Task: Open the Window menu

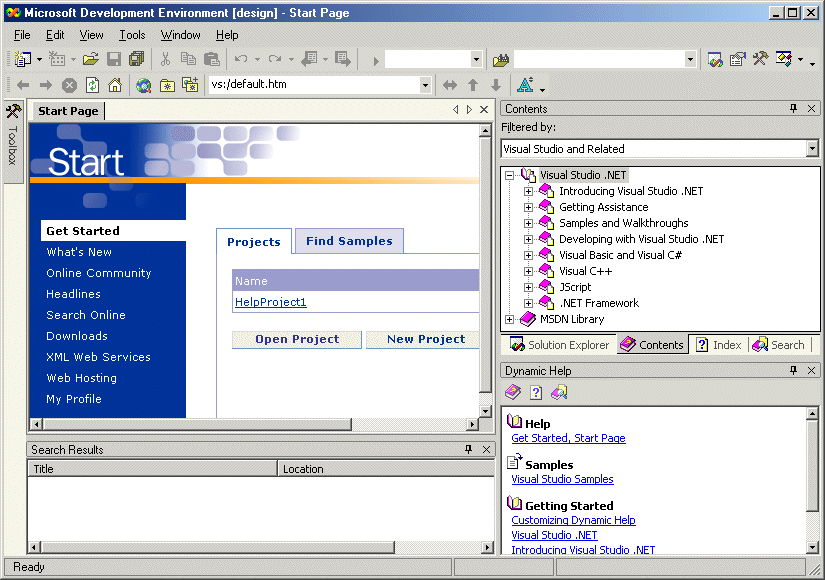Action: (180, 35)
